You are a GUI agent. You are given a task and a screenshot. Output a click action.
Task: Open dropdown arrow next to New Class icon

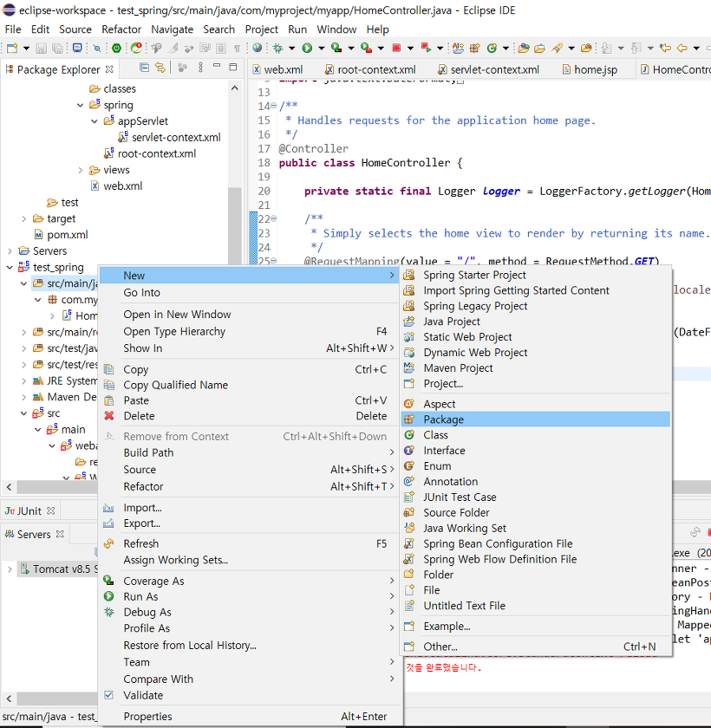pyautogui.click(x=506, y=48)
